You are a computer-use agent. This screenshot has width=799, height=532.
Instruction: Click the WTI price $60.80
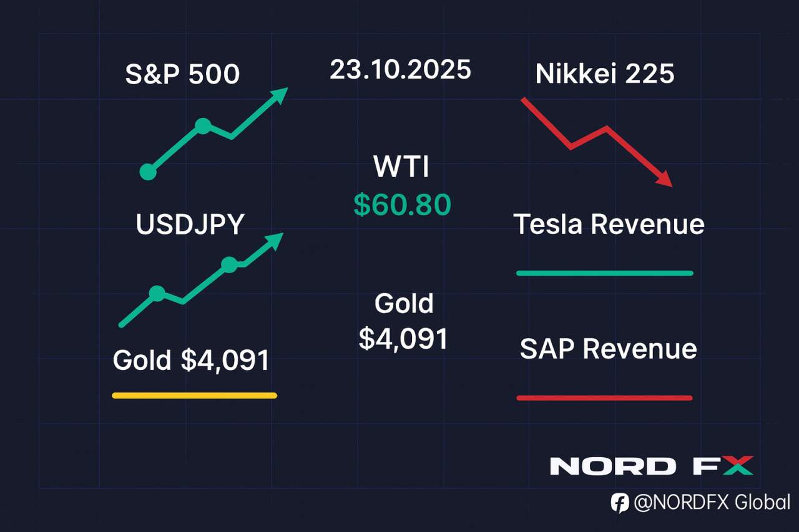tap(401, 205)
